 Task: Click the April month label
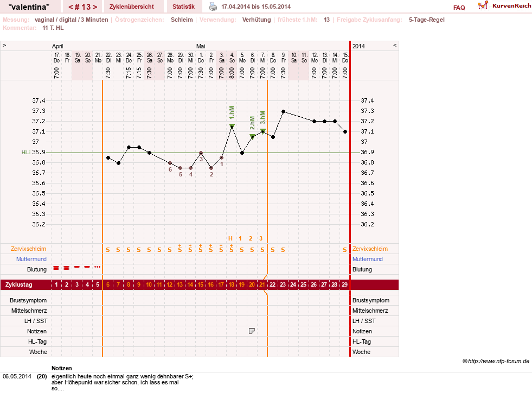click(x=57, y=46)
